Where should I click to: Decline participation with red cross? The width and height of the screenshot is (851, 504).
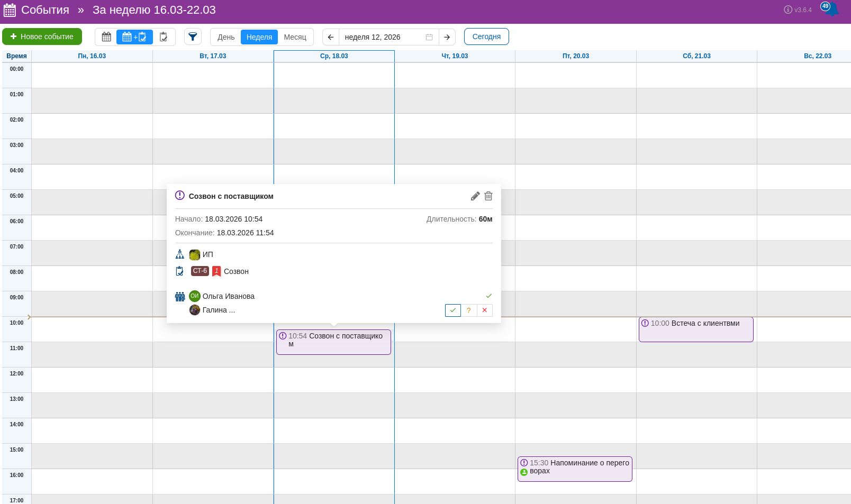point(485,310)
